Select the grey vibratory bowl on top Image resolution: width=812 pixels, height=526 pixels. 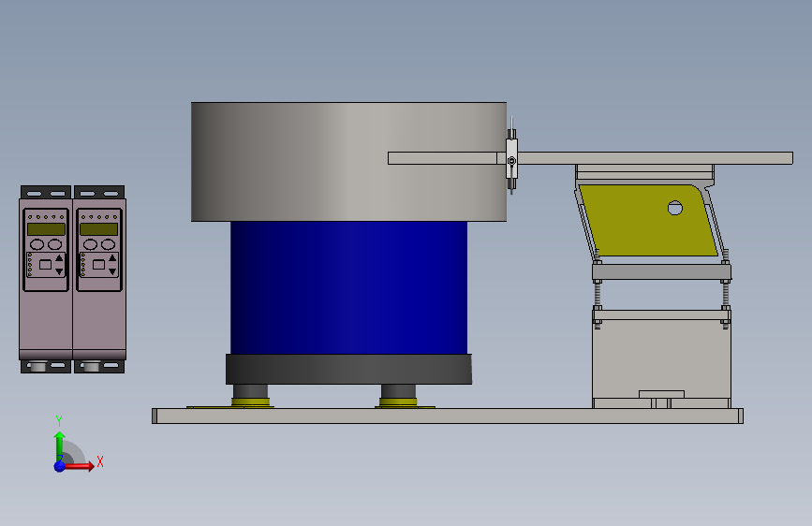[349, 162]
